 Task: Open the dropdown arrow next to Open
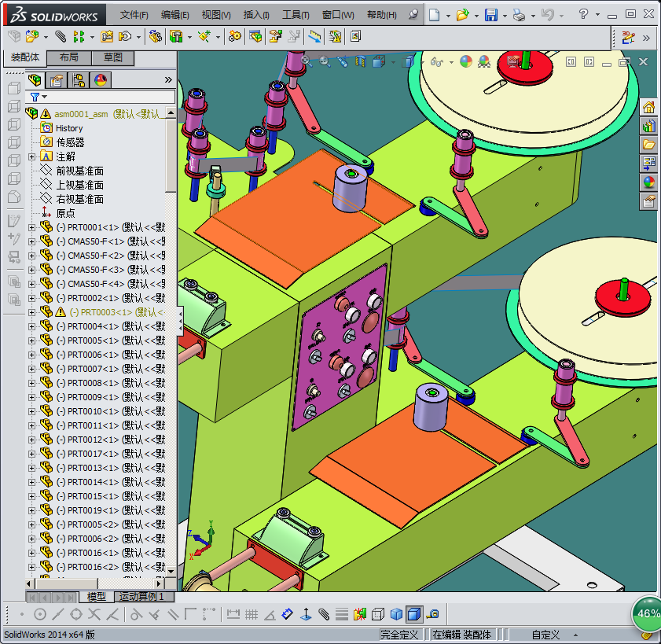point(477,16)
